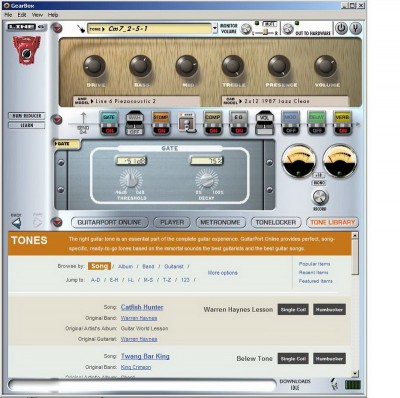Click the monitor pan L-R slider
The width and height of the screenshot is (400, 398).
pos(265,32)
